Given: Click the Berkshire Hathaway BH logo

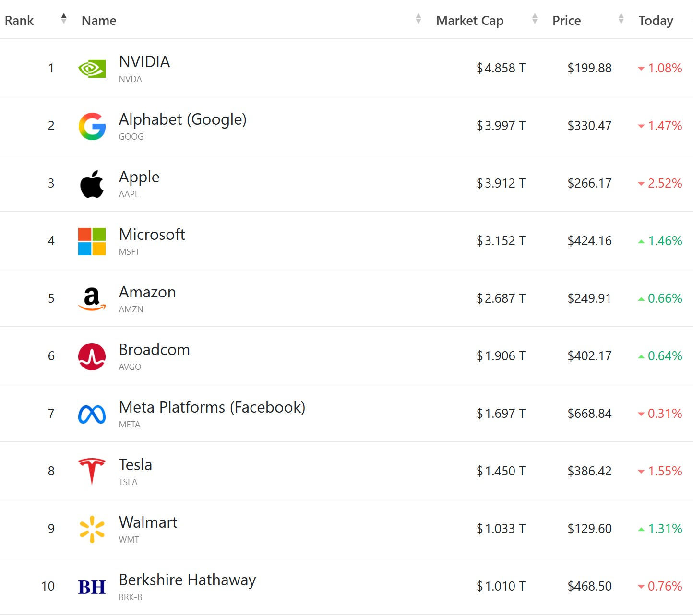Looking at the screenshot, I should click(x=92, y=587).
